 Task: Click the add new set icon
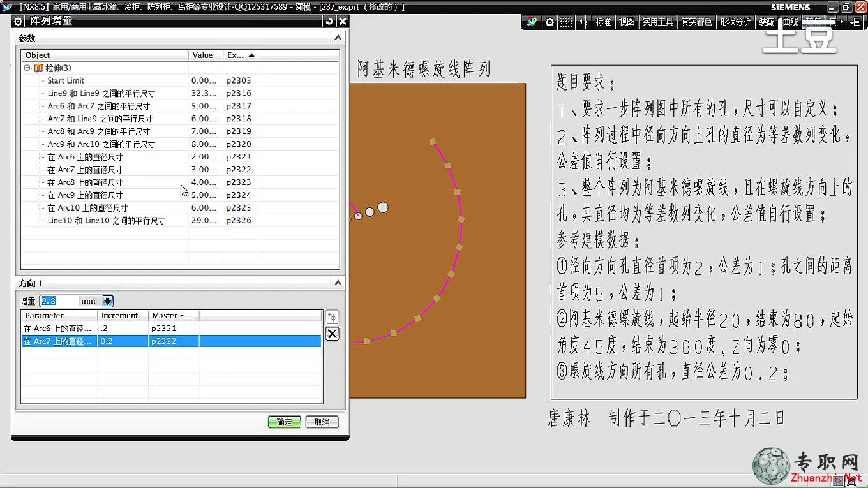tap(332, 317)
